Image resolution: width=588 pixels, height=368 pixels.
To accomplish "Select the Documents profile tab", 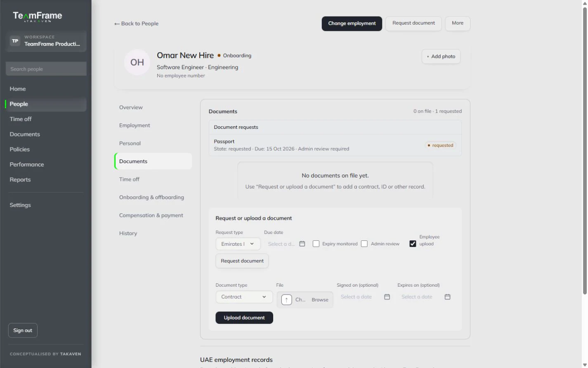I will pos(153,161).
